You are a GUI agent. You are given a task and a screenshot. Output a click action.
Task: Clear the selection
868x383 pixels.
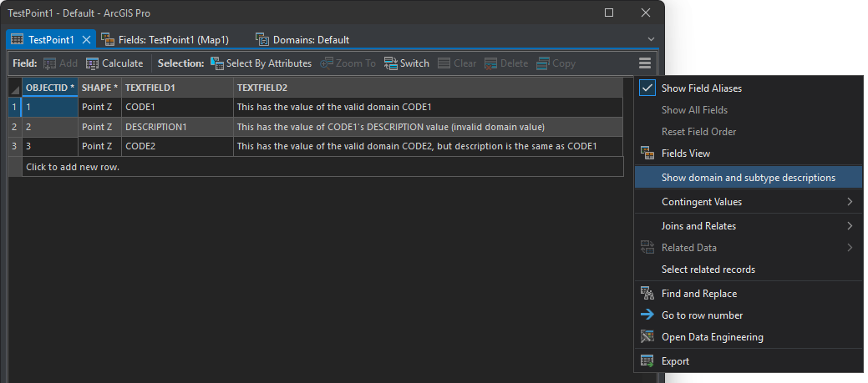457,63
